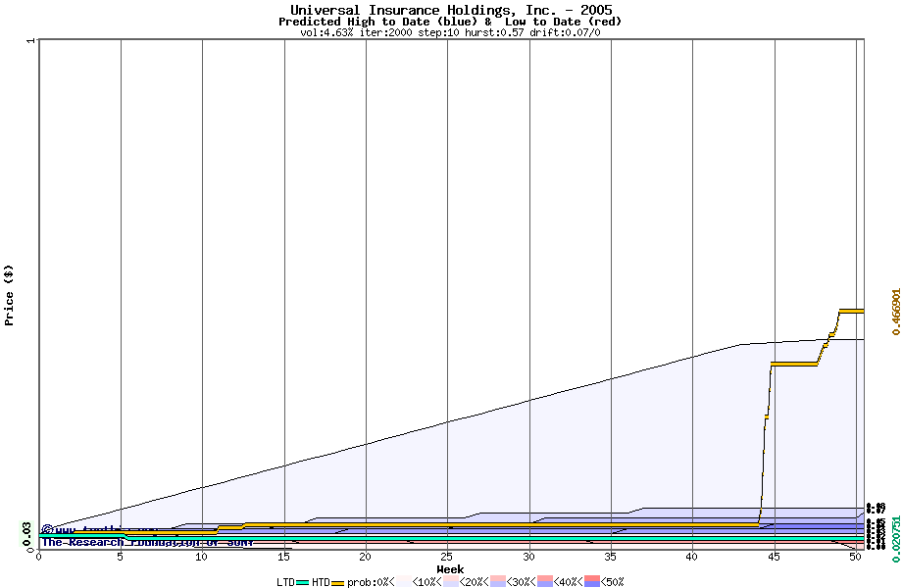This screenshot has width=902, height=588.
Task: Click the x-axis tick label '20'
Action: pyautogui.click(x=366, y=557)
